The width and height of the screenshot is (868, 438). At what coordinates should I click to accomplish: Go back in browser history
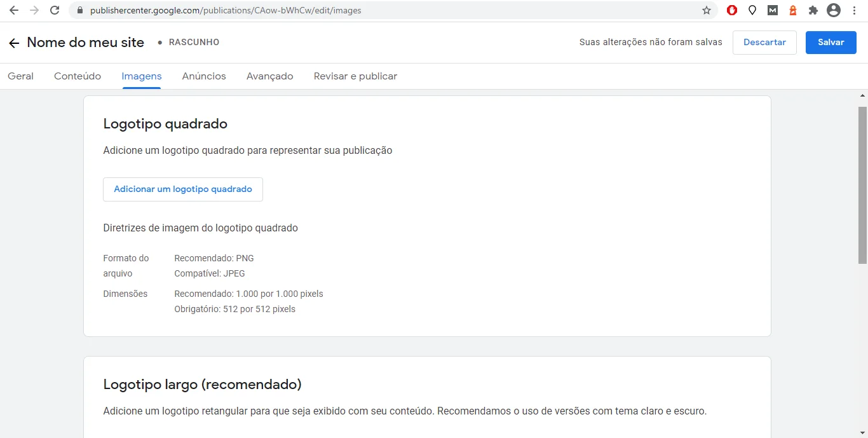pyautogui.click(x=14, y=10)
